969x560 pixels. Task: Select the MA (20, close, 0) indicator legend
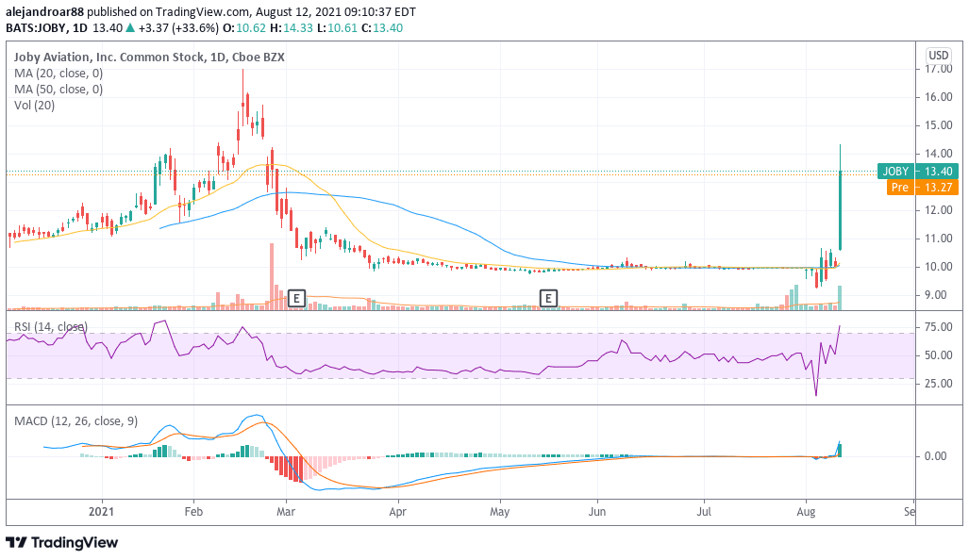pos(58,73)
